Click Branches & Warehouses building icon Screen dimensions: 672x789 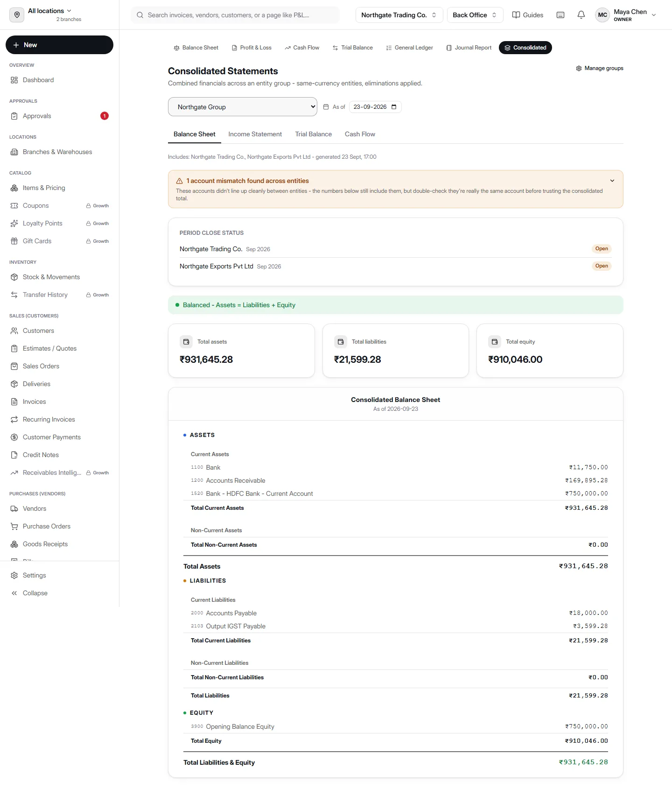tap(14, 152)
